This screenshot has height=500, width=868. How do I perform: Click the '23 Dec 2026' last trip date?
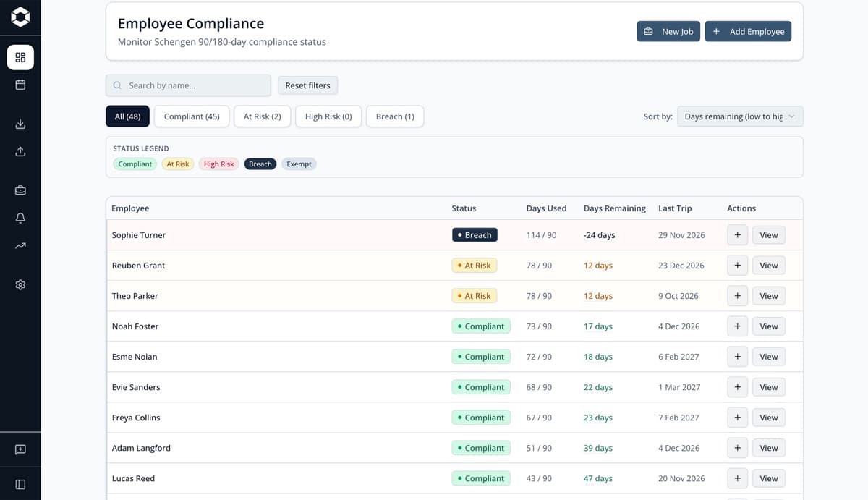(x=681, y=266)
